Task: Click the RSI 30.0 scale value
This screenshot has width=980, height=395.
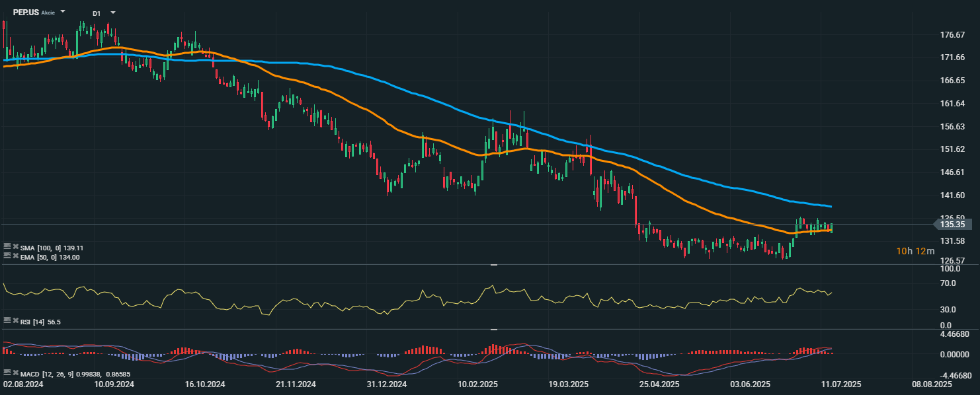Action: click(x=948, y=309)
